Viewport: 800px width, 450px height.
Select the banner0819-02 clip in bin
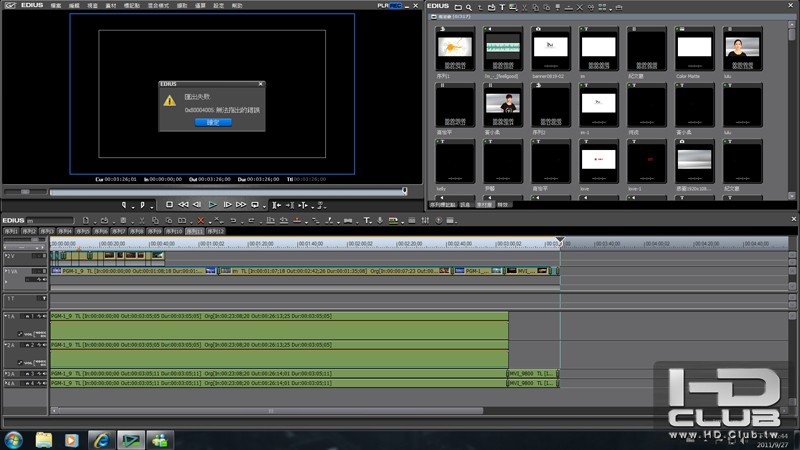[551, 50]
